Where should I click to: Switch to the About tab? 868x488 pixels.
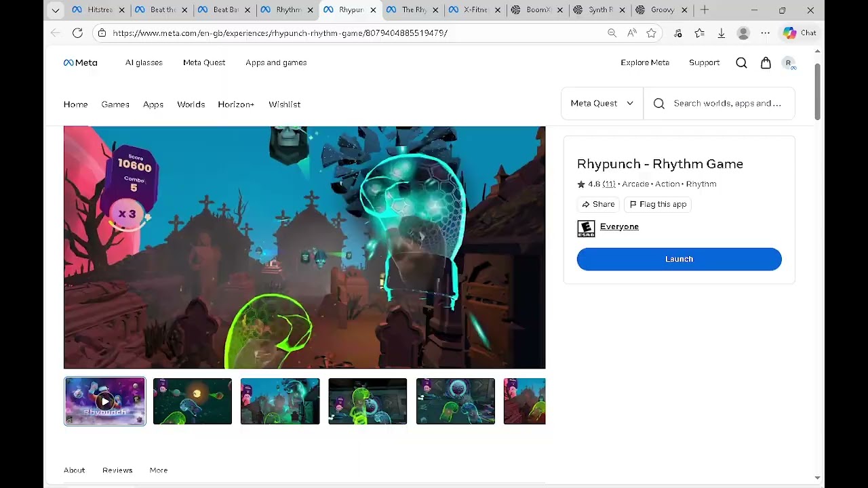[x=75, y=470]
